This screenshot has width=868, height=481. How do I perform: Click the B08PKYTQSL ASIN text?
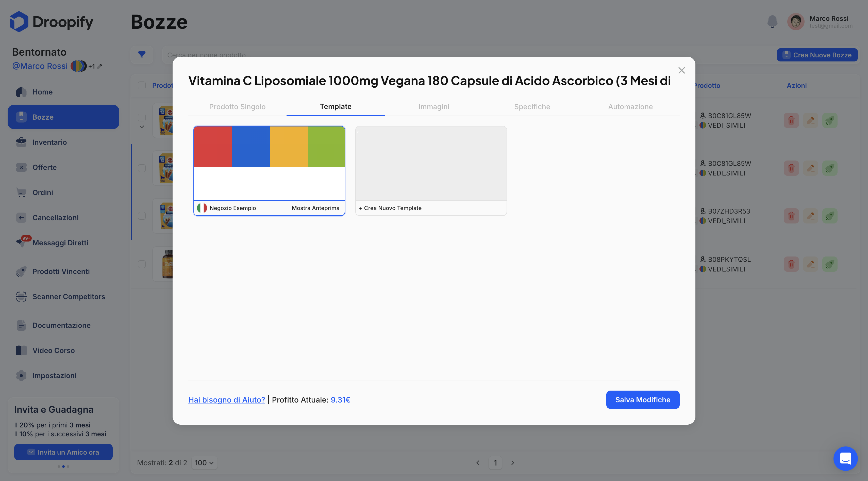(x=729, y=260)
